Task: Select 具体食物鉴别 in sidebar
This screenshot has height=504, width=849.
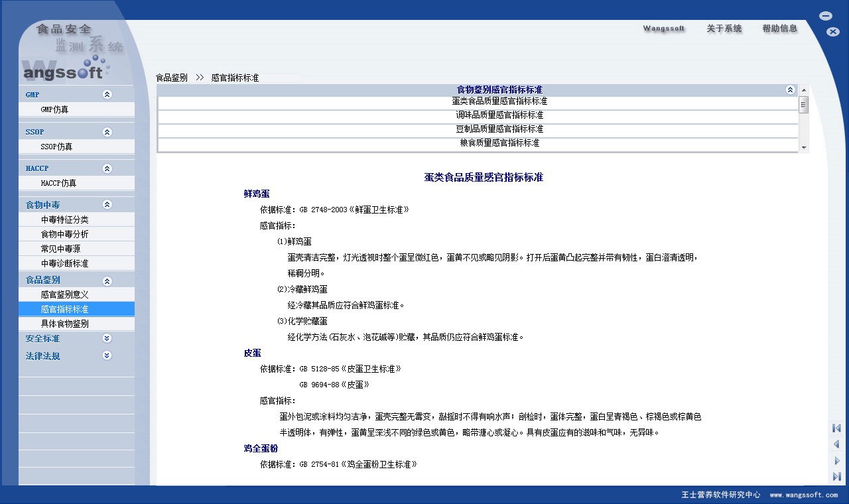Action: [x=76, y=324]
